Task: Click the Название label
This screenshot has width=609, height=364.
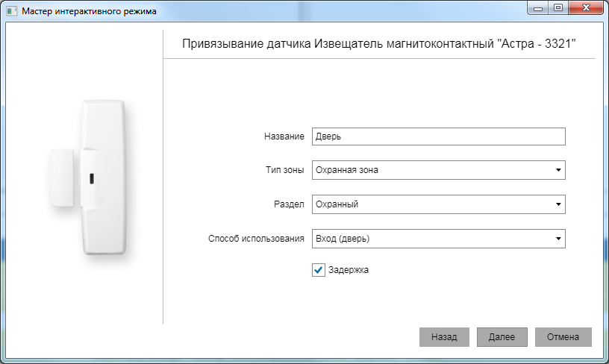Action: point(284,136)
